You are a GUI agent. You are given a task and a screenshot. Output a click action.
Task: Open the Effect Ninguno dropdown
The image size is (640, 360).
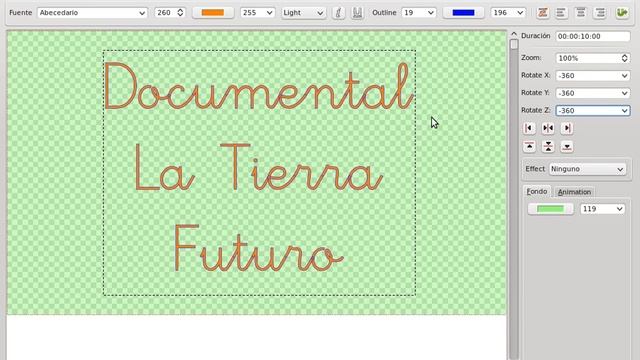(587, 169)
